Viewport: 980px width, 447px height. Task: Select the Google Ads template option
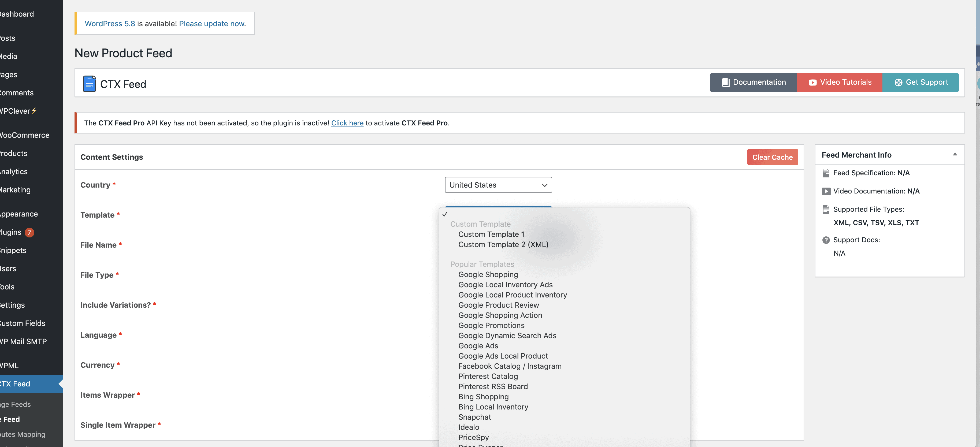[478, 346]
